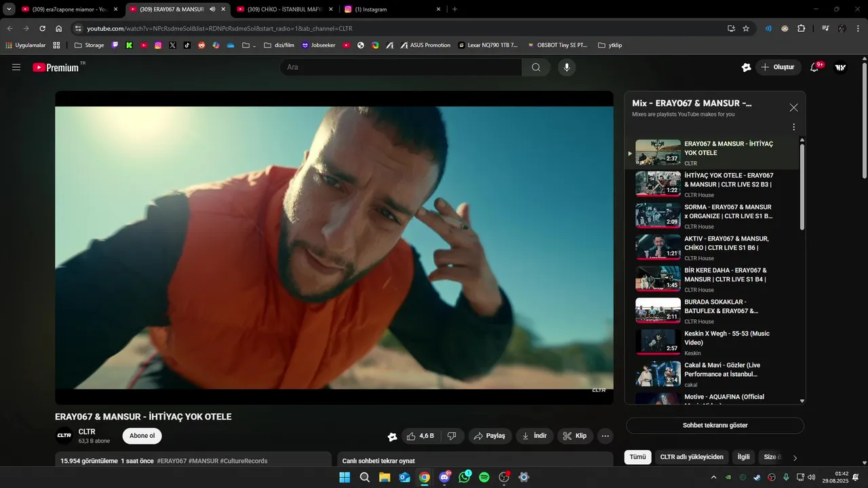The width and height of the screenshot is (868, 488).
Task: Open tab search dropdown arrow
Action: click(9, 9)
